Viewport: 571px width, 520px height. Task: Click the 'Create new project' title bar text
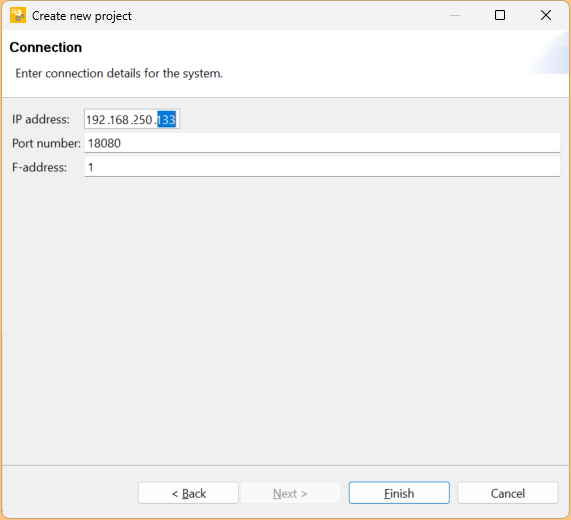click(82, 16)
